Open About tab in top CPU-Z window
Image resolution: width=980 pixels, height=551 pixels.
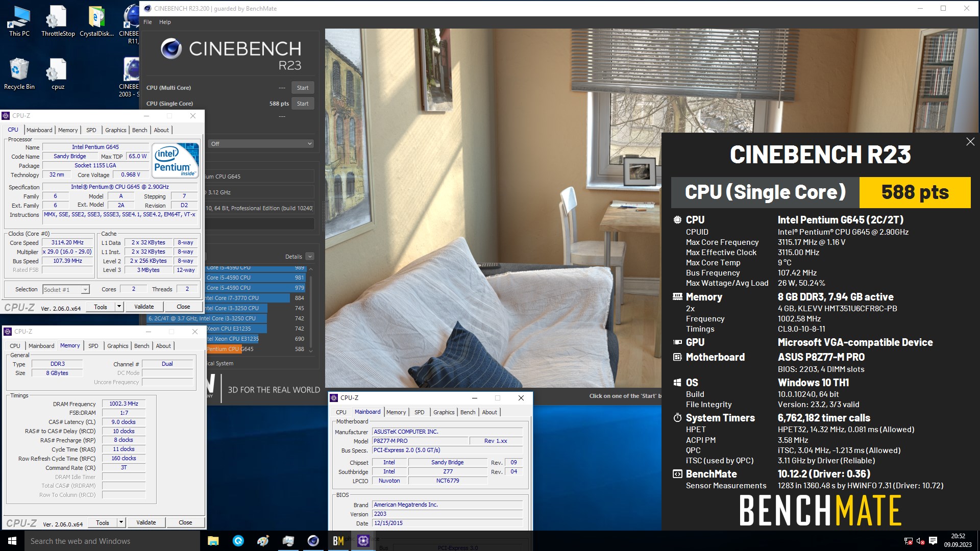pyautogui.click(x=161, y=130)
